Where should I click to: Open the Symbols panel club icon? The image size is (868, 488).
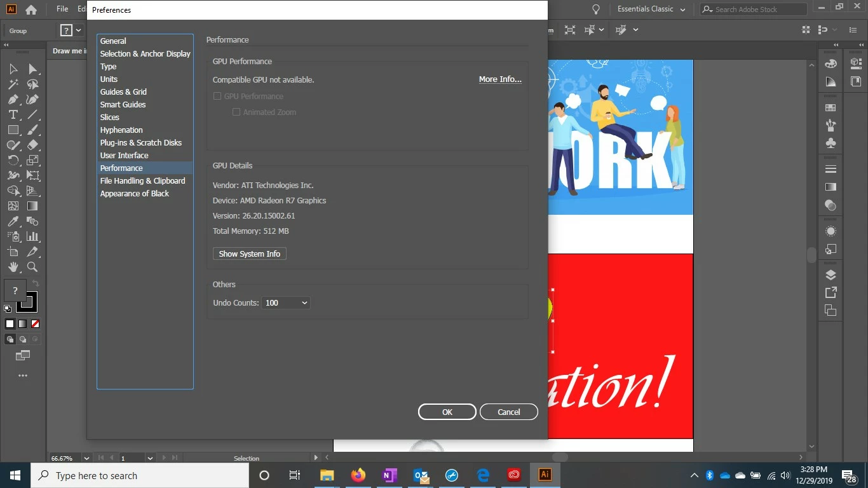tap(831, 143)
